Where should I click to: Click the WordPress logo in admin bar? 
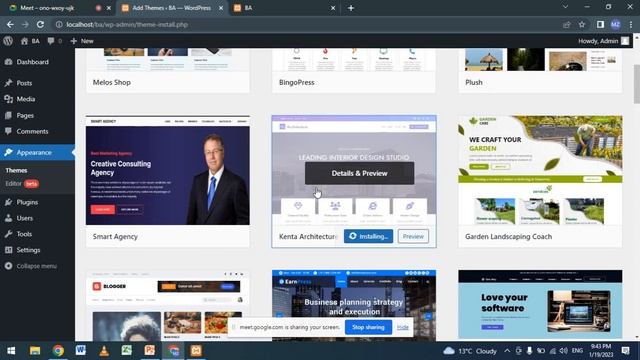[x=8, y=41]
